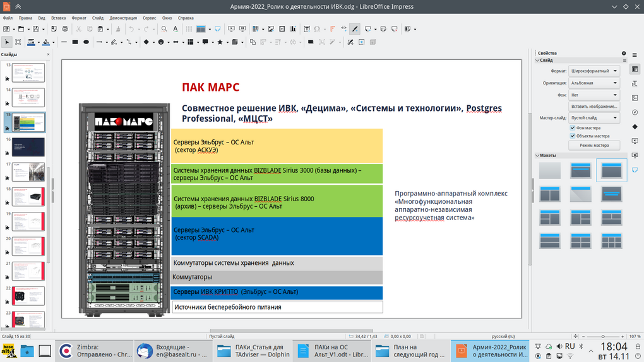Open the stars and banners shapes dropdown
Image resolution: width=644 pixels, height=362 pixels.
(x=226, y=42)
